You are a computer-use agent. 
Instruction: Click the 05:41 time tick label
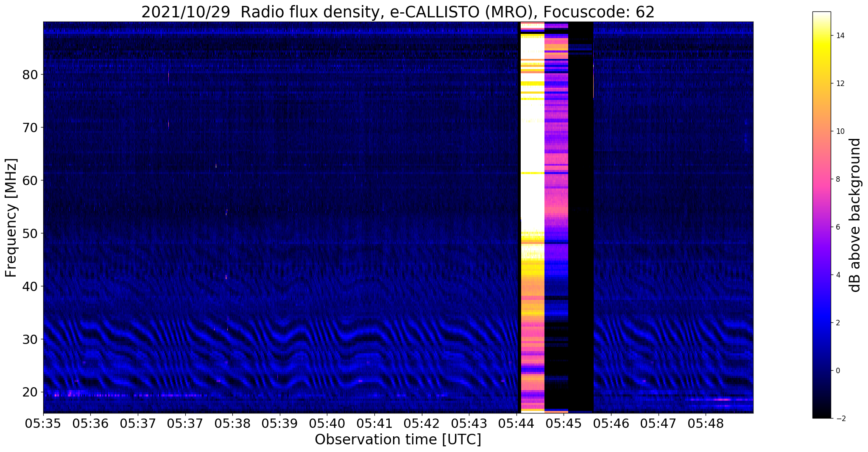coord(374,424)
